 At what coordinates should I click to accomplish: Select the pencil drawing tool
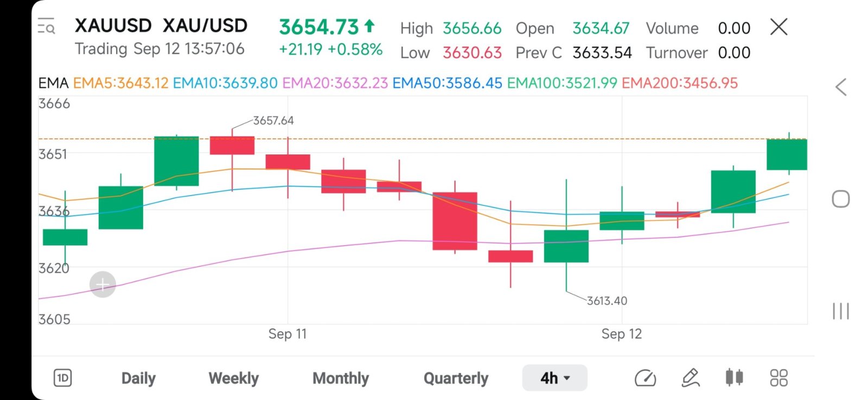(690, 378)
